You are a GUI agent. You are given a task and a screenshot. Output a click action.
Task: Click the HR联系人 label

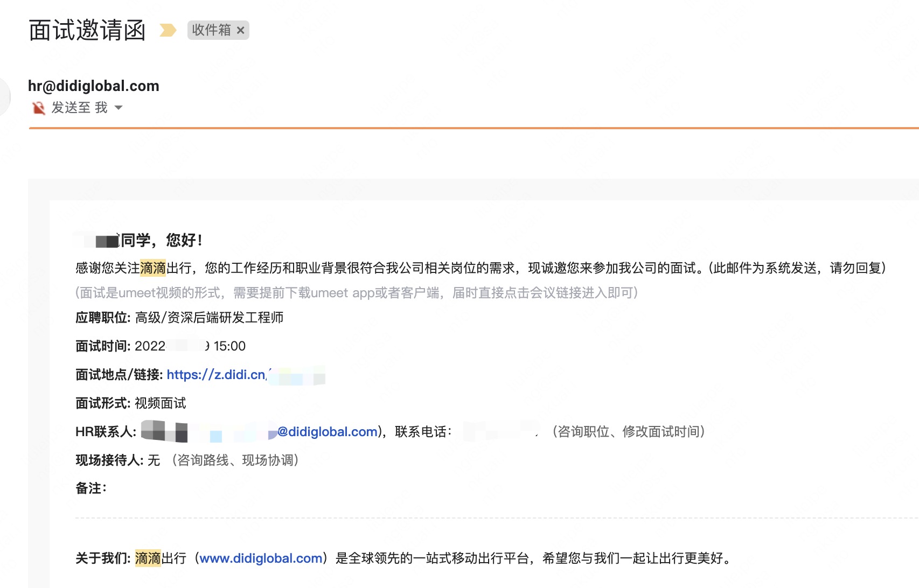click(x=106, y=432)
